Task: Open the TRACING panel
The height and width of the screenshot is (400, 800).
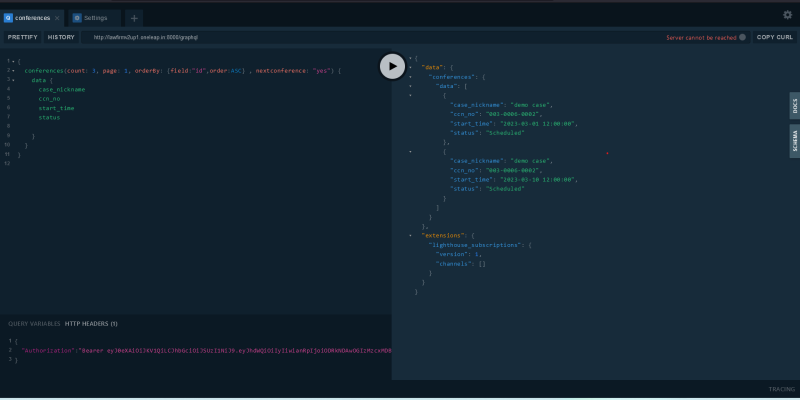Action: click(782, 389)
